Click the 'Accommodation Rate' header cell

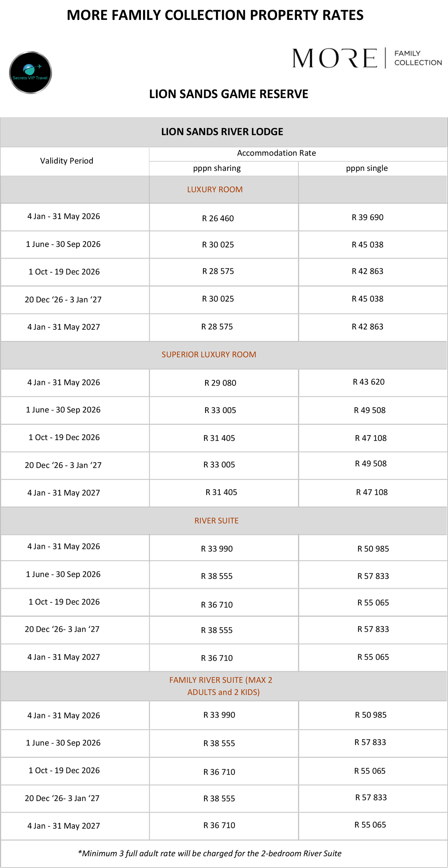pos(276,153)
